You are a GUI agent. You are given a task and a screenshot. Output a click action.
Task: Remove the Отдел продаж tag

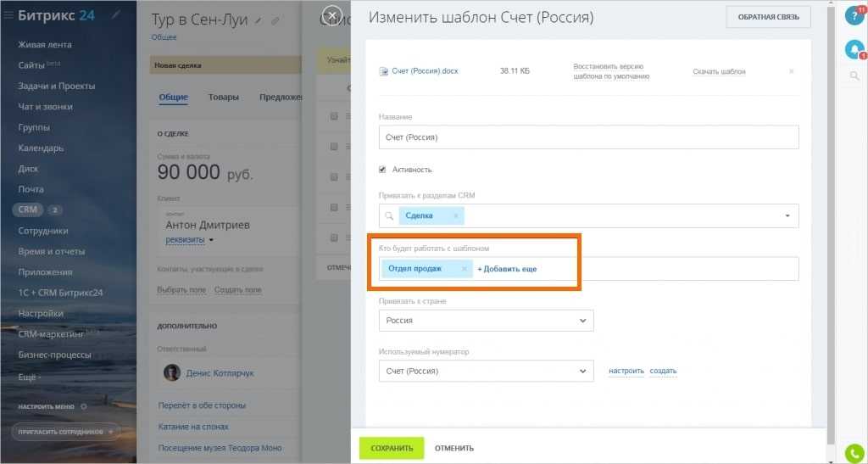464,269
